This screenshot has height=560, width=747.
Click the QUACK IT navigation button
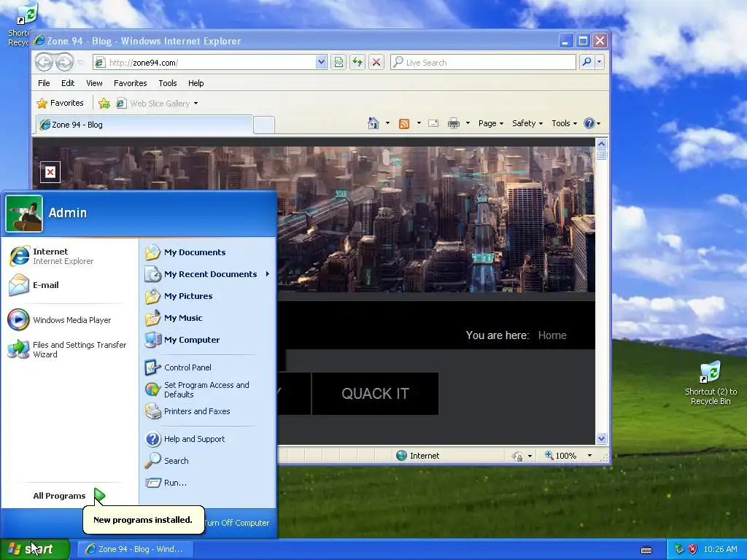click(x=375, y=393)
